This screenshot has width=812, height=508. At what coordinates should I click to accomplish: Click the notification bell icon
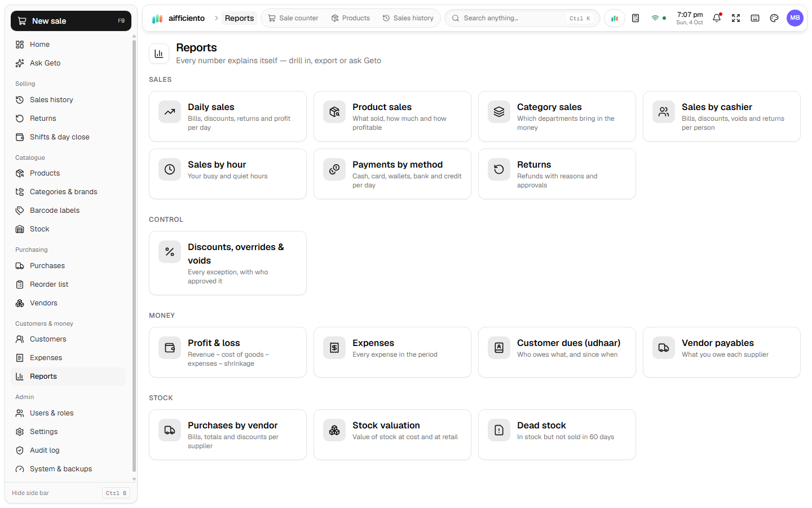(x=717, y=18)
